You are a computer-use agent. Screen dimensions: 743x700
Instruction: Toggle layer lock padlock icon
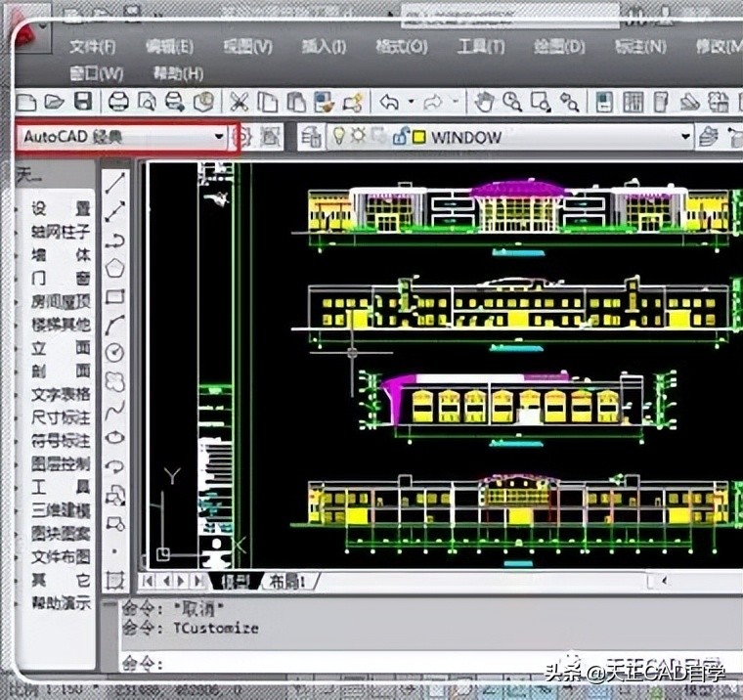pos(399,138)
